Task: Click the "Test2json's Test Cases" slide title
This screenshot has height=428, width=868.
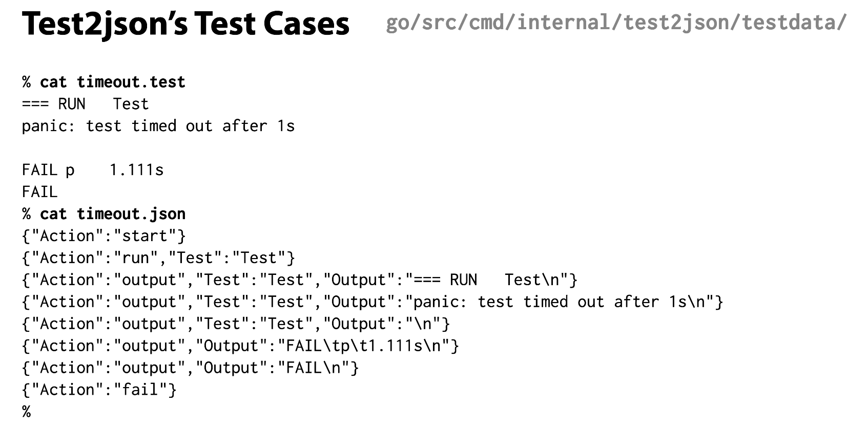Action: pos(185,24)
